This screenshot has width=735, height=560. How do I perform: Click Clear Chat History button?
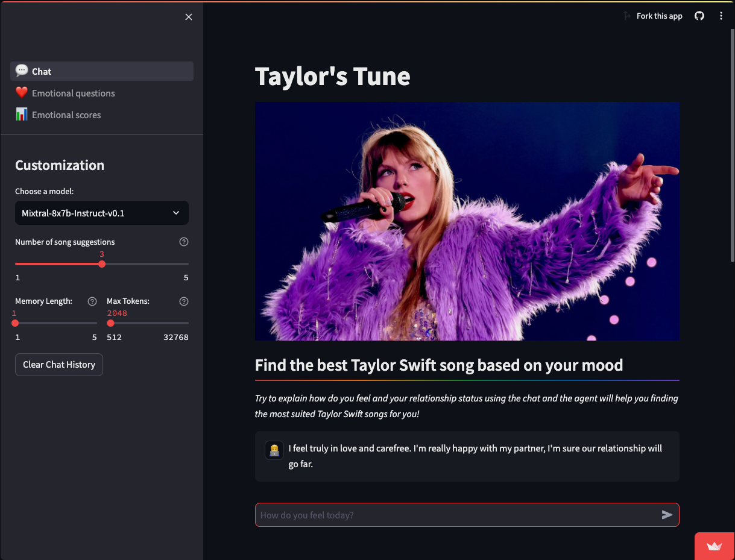coord(59,365)
